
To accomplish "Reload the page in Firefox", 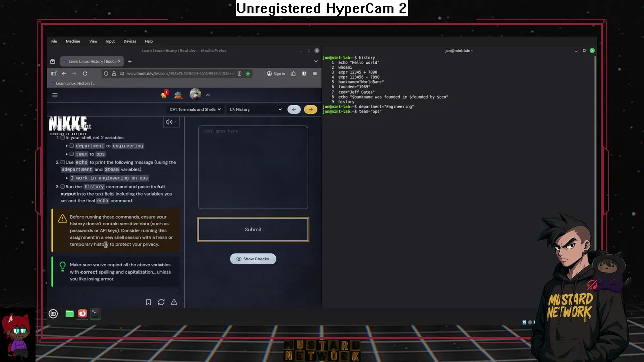I will (85, 73).
